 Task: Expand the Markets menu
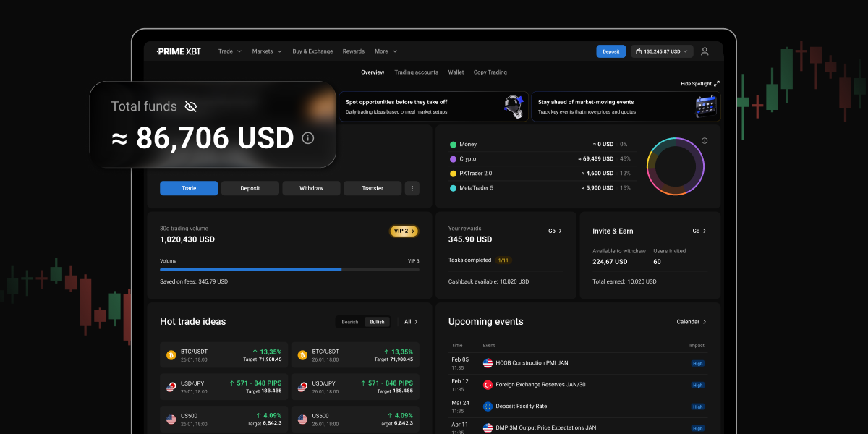pos(267,51)
